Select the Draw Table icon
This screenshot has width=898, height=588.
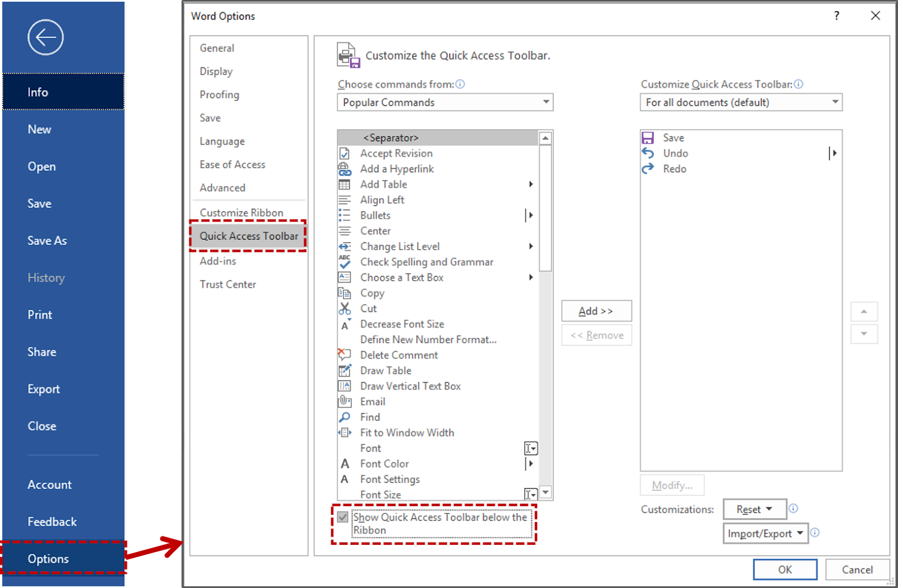(x=345, y=370)
